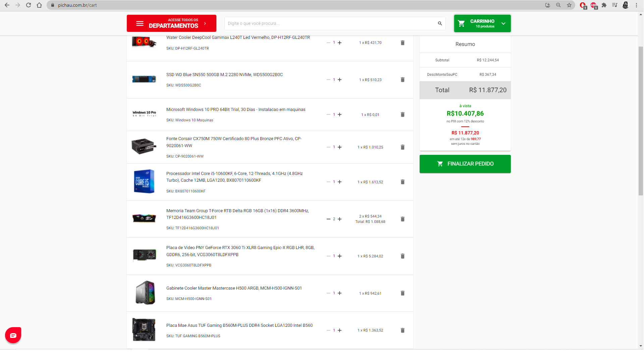Remove Microsoft Windows 10 PRO from cart
The width and height of the screenshot is (644, 362).
402,114
